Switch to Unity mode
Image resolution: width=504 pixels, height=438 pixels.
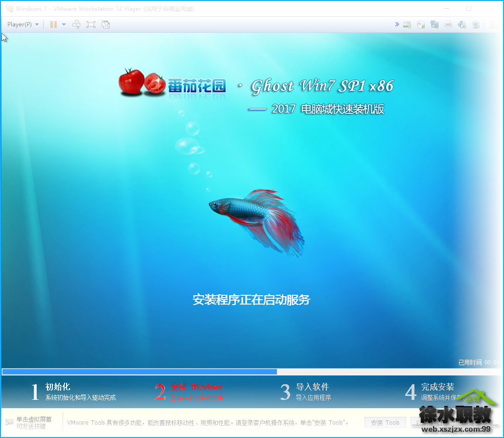[106, 24]
